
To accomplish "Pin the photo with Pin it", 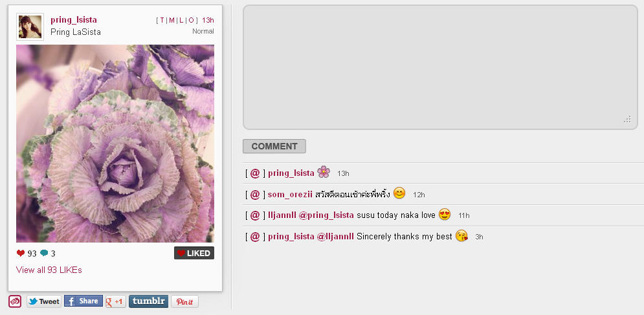I will (x=185, y=301).
